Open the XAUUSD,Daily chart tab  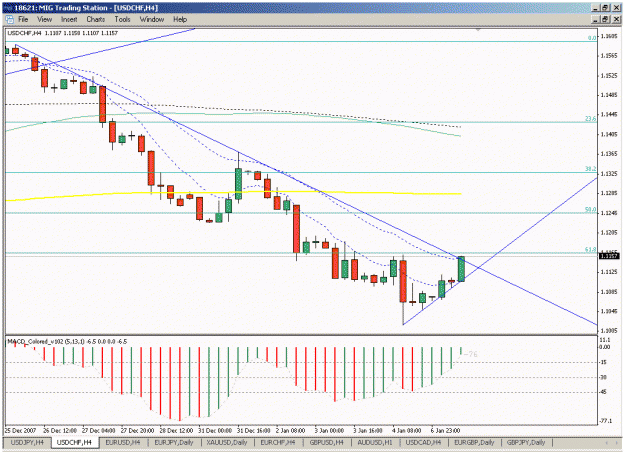coord(227,442)
